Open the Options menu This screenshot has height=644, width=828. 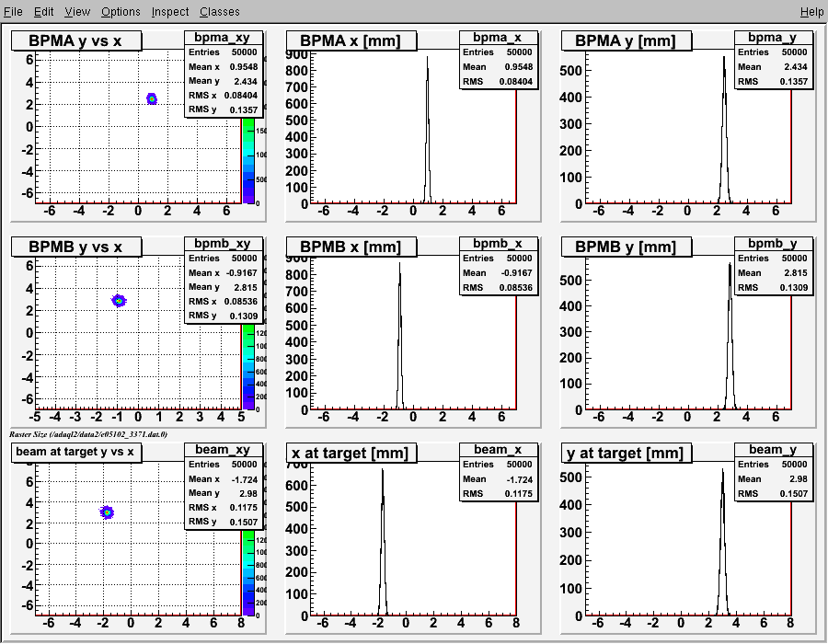[121, 12]
